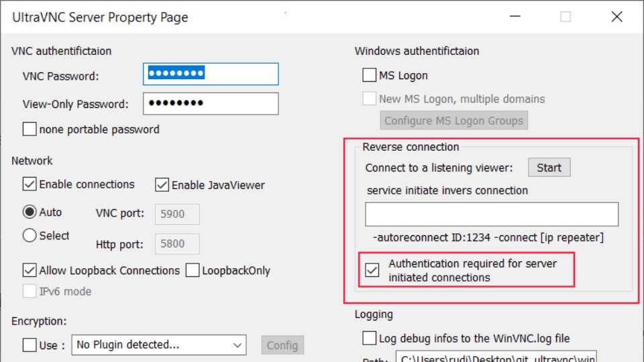
Task: Toggle the none portable password checkbox
Action: click(30, 129)
